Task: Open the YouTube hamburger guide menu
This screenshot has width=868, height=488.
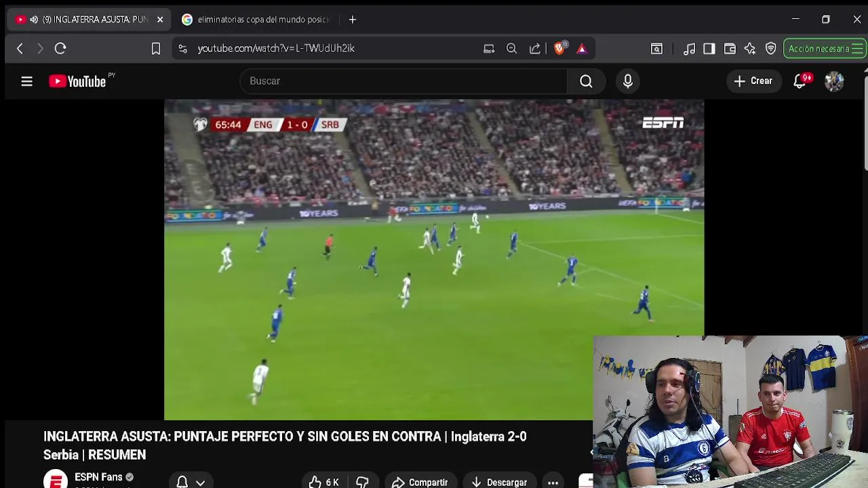Action: pyautogui.click(x=26, y=81)
